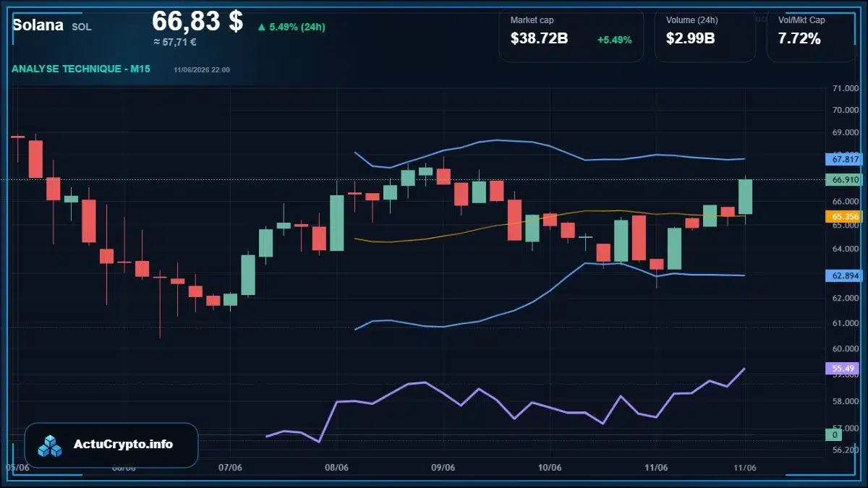Viewport: 868px width, 488px height.
Task: Click the 09/06 date axis marker
Action: 443,468
